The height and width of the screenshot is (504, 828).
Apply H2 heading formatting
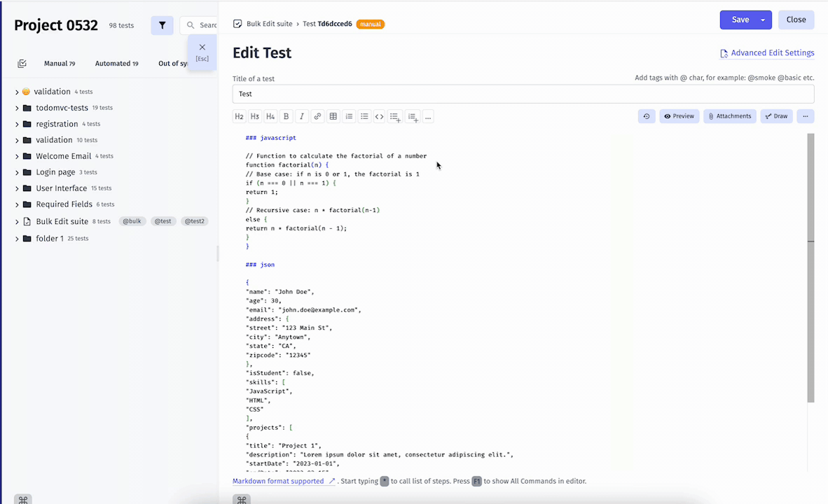click(239, 117)
